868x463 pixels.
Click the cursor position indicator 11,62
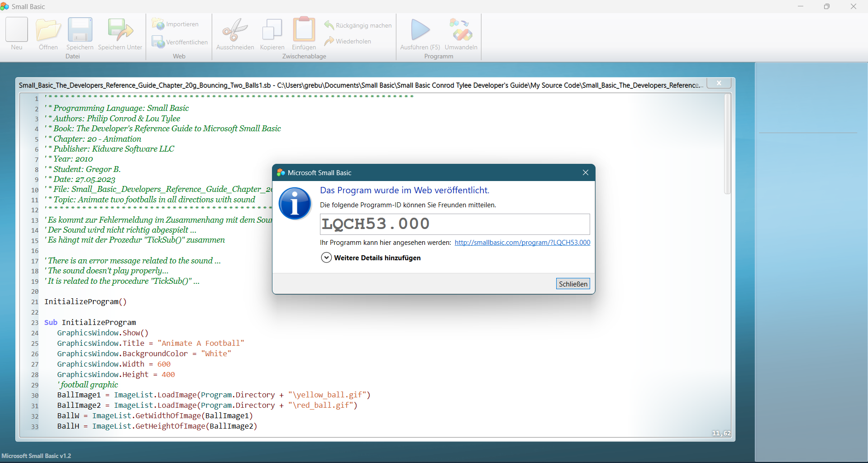[x=721, y=433]
